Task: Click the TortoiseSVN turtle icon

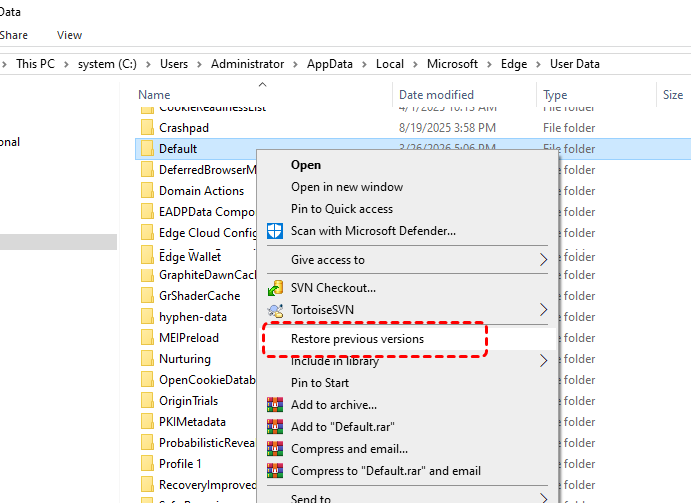Action: tap(275, 310)
